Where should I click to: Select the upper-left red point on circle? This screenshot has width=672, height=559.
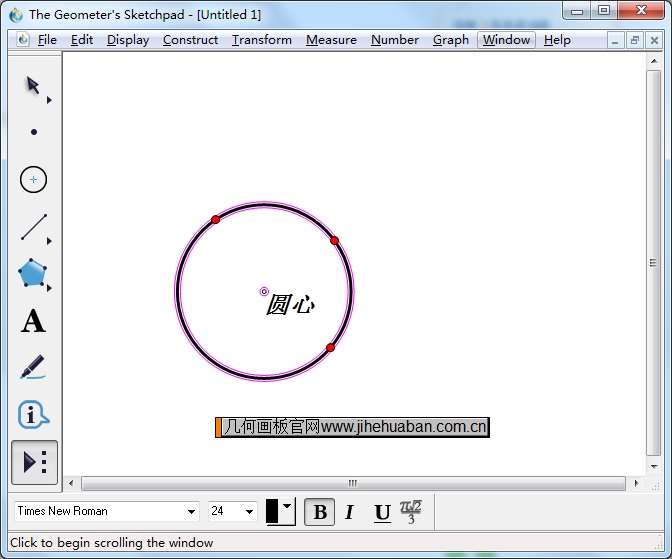tap(216, 219)
